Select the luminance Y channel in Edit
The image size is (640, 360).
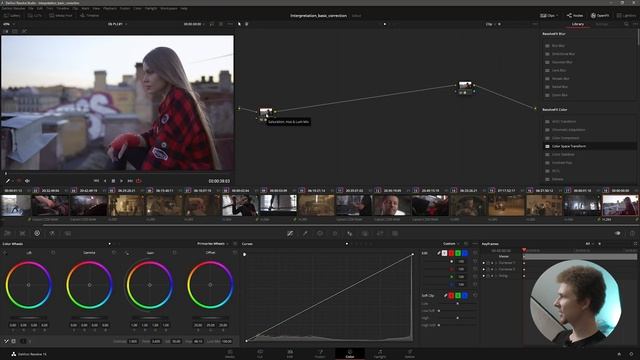click(444, 253)
